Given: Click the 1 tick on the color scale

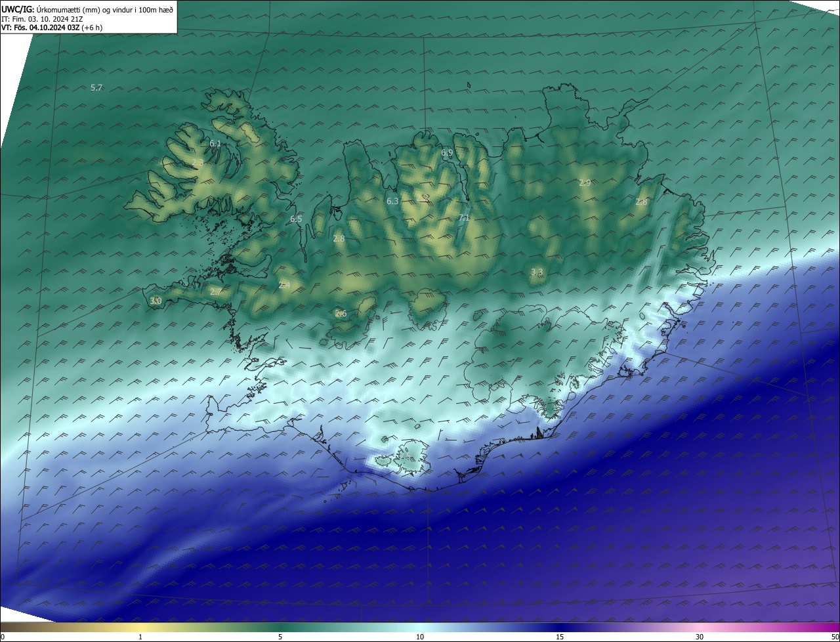Looking at the screenshot, I should pyautogui.click(x=140, y=637).
